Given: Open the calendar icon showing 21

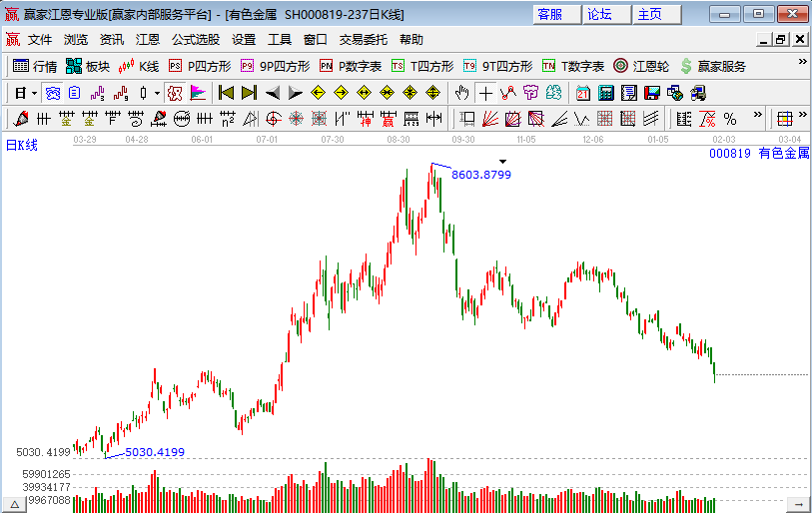Looking at the screenshot, I should click(x=583, y=93).
